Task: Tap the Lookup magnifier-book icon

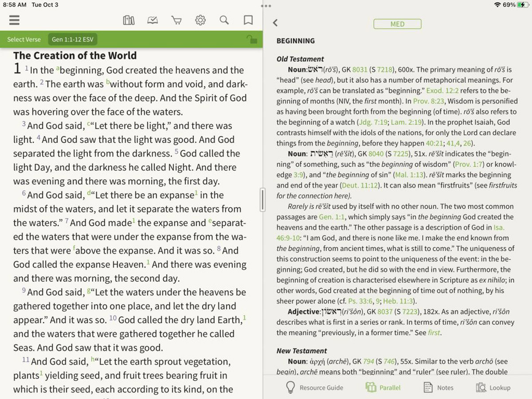Action: pyautogui.click(x=481, y=387)
